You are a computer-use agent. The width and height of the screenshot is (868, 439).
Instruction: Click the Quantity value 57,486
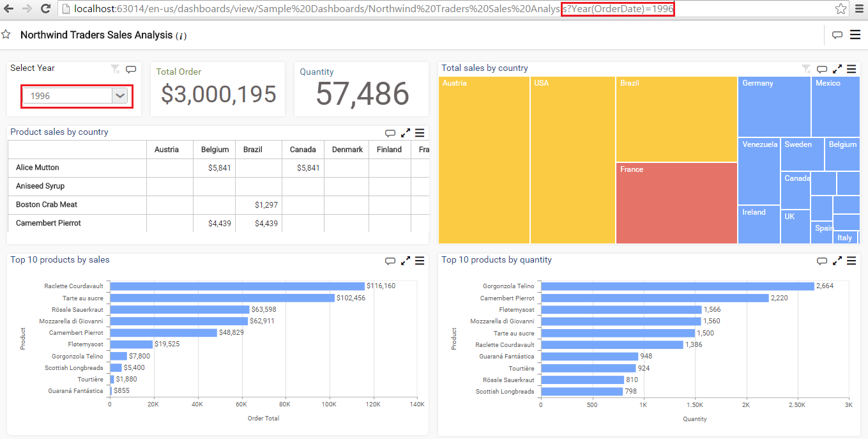(x=362, y=94)
